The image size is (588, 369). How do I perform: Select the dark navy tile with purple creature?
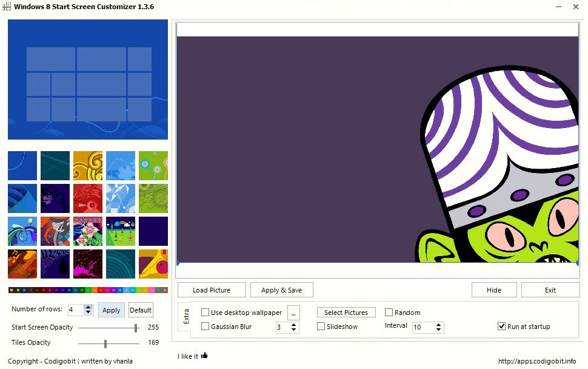click(55, 198)
